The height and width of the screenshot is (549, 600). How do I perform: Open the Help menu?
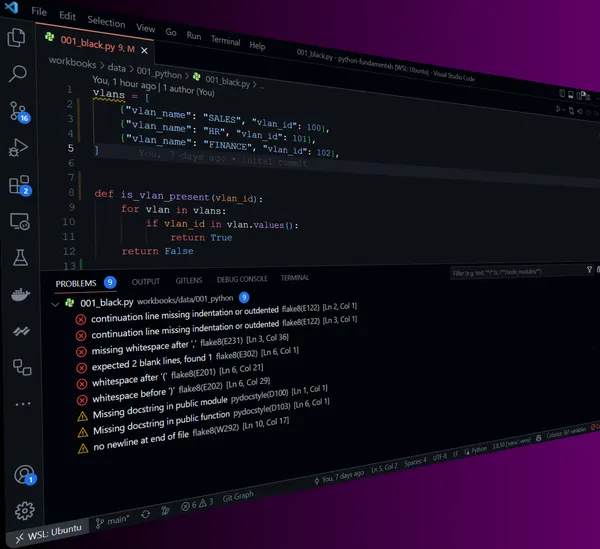click(x=257, y=46)
